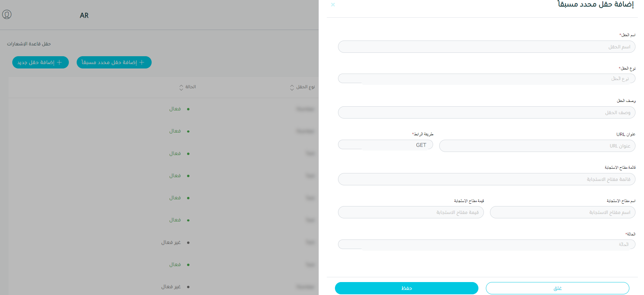Focus the 'عنوان URL' input field
The image size is (644, 295).
(x=537, y=146)
